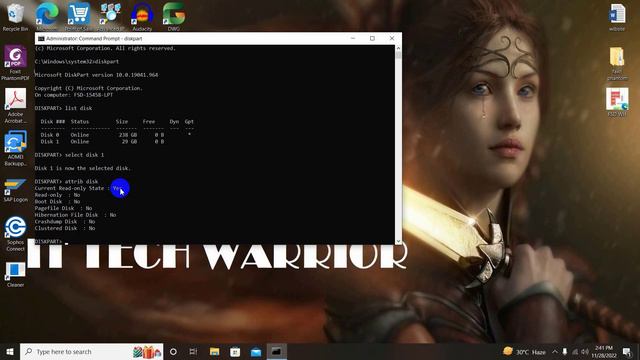Click 'Disk 1 is now the selected disk.' text
This screenshot has width=640, height=360.
(x=83, y=168)
